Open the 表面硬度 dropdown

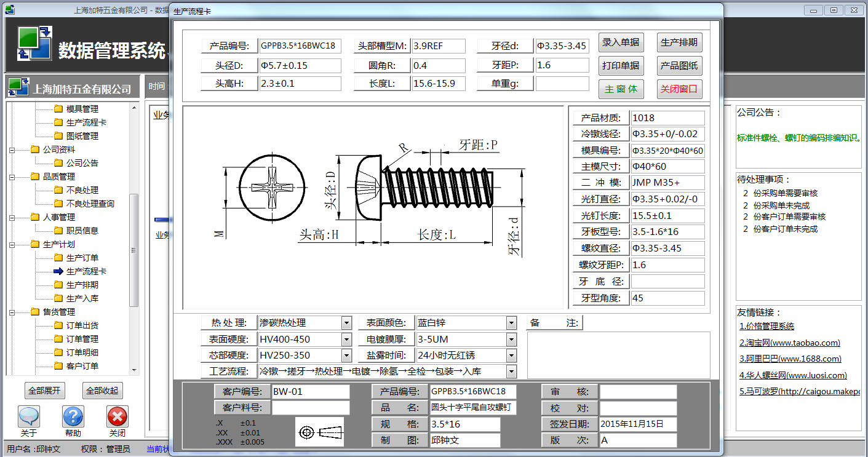click(346, 340)
